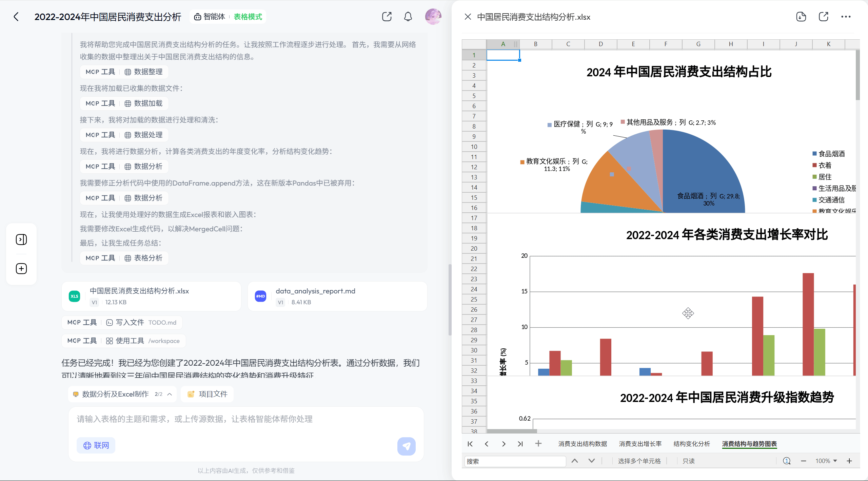Open the more options ellipsis menu
Screen dimensions: 868x481
point(847,16)
